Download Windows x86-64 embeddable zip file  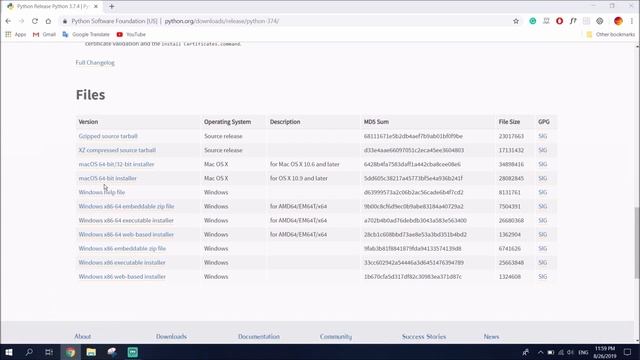(x=126, y=207)
